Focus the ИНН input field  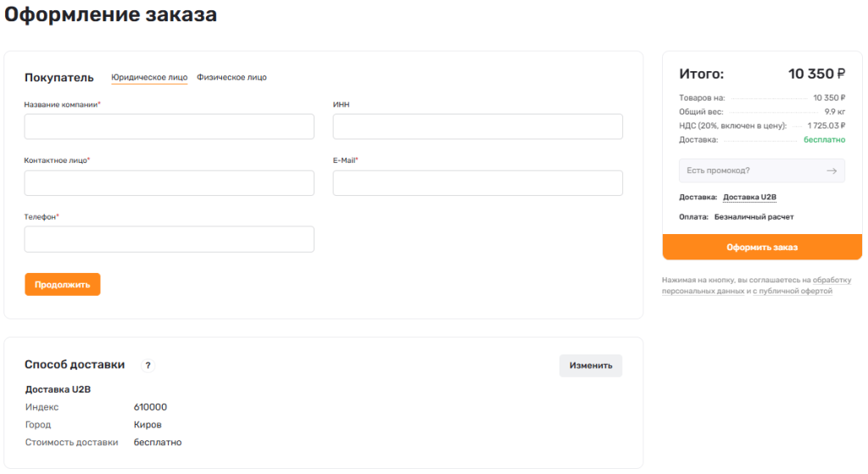pos(477,126)
